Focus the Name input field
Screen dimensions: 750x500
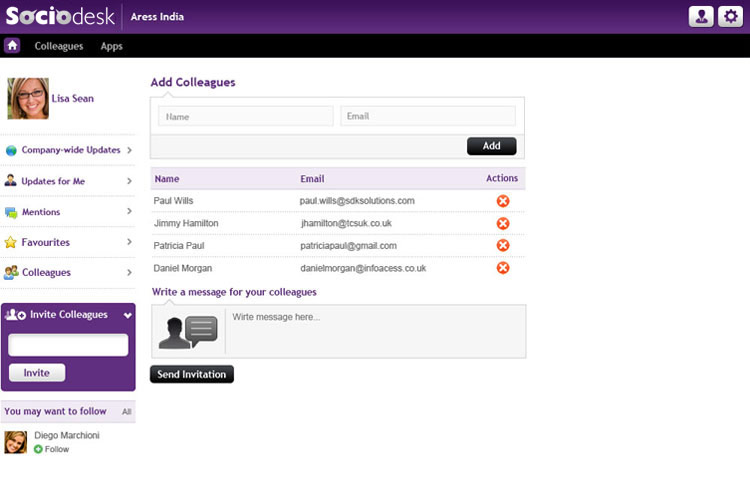pyautogui.click(x=246, y=116)
